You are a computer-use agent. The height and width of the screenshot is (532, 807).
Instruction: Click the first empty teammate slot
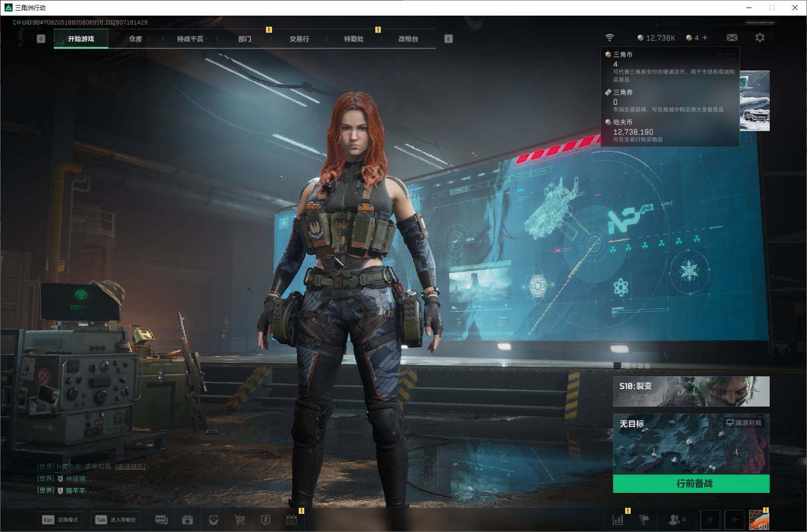(x=710, y=519)
